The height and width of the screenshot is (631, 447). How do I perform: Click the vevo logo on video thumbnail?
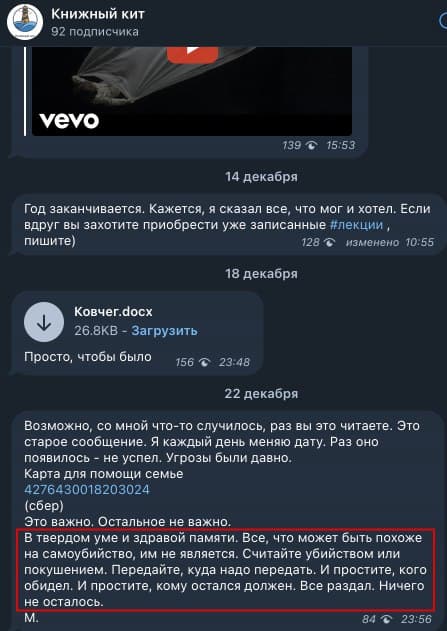coord(69,121)
